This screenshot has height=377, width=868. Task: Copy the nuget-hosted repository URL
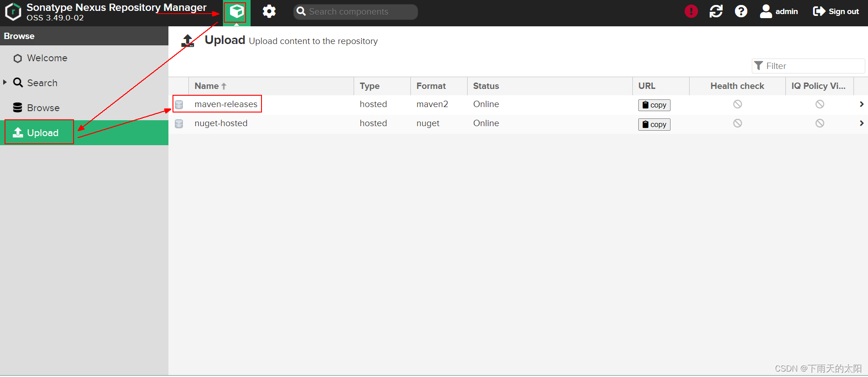tap(654, 124)
